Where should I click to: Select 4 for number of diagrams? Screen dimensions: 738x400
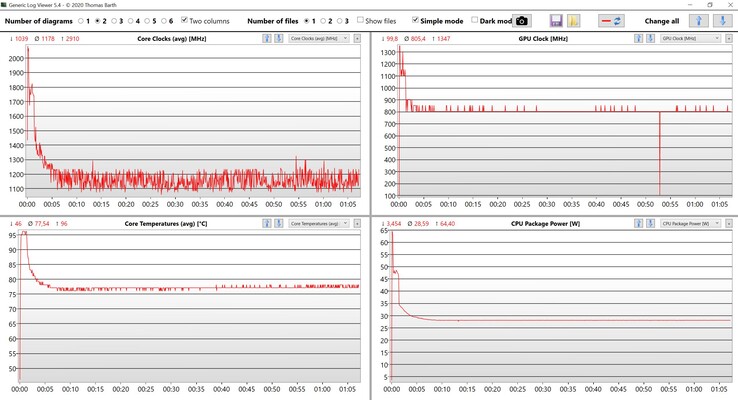(x=129, y=20)
